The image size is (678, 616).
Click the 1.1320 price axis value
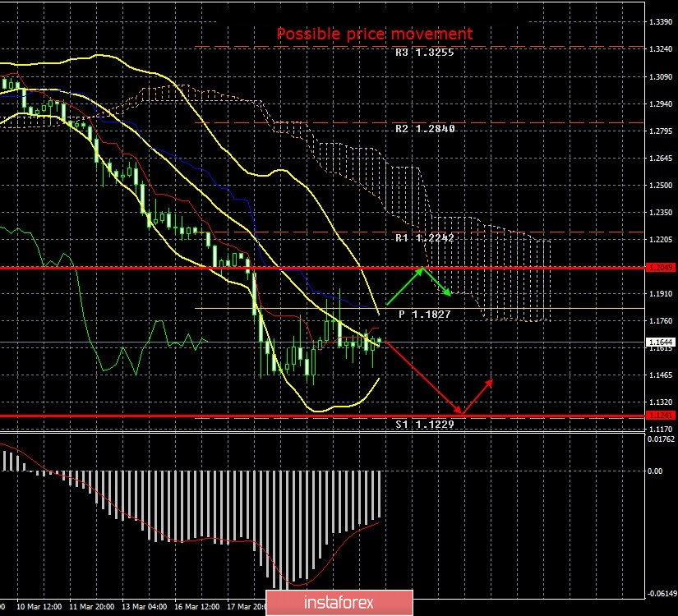661,402
